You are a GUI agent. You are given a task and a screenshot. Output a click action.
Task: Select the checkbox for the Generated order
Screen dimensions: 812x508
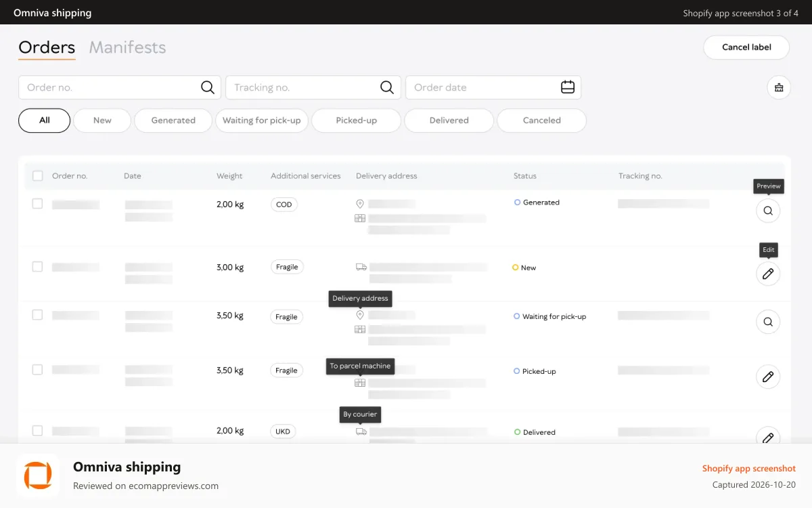pos(38,204)
